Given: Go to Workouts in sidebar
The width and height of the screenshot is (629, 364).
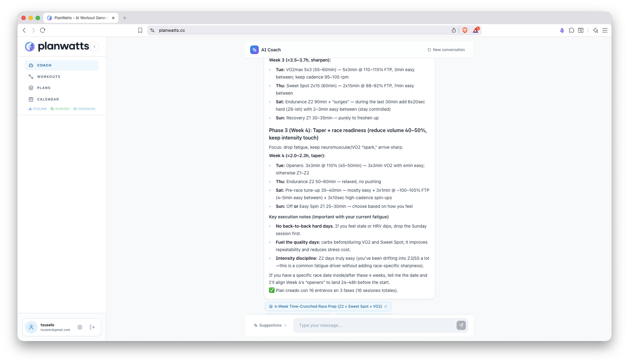Looking at the screenshot, I should tap(49, 77).
